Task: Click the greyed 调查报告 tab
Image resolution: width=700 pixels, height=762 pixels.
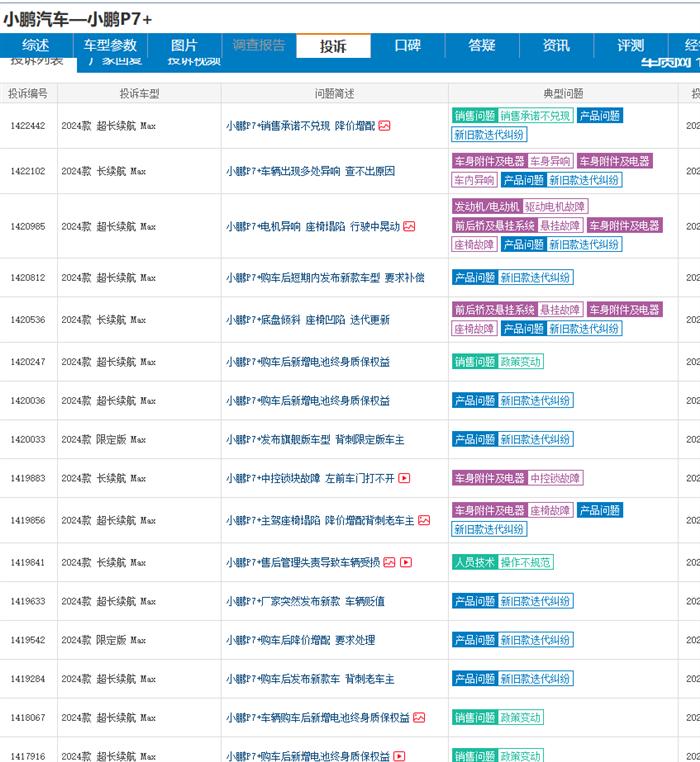Action: click(259, 45)
